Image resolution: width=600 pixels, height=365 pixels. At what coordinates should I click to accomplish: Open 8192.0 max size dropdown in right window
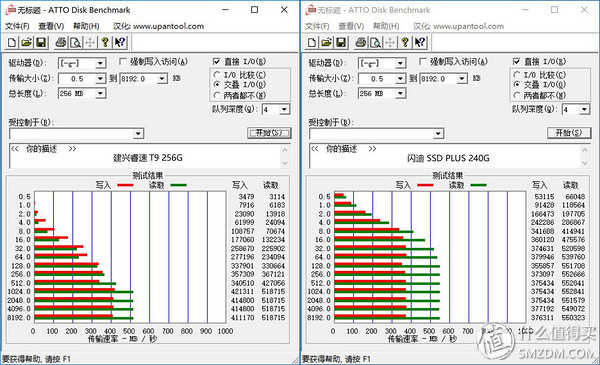[x=462, y=79]
